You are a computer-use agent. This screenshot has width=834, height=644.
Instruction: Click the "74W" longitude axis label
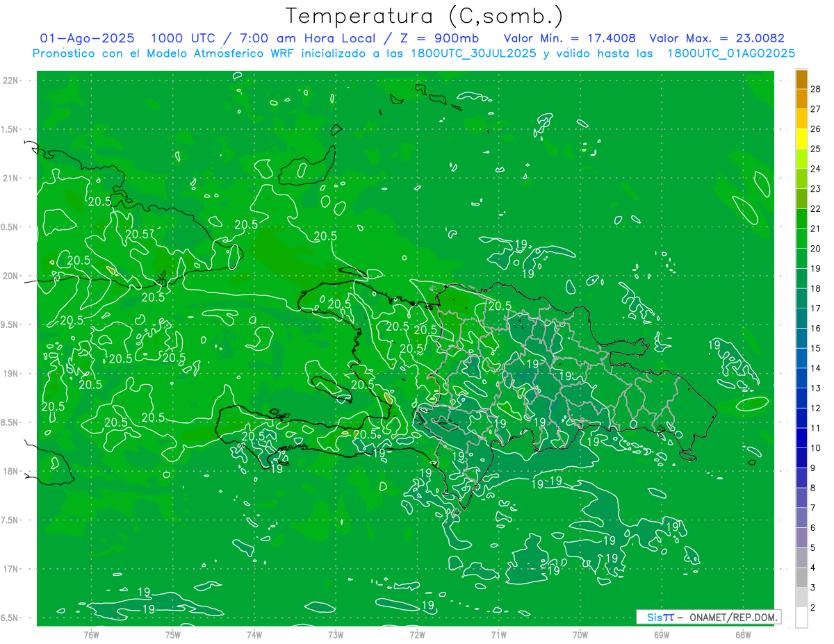click(x=254, y=634)
